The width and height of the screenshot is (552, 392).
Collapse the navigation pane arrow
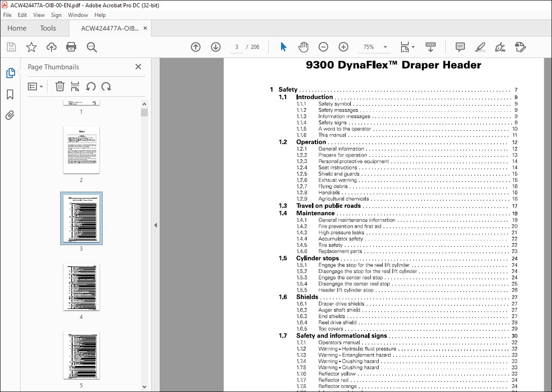pos(155,225)
